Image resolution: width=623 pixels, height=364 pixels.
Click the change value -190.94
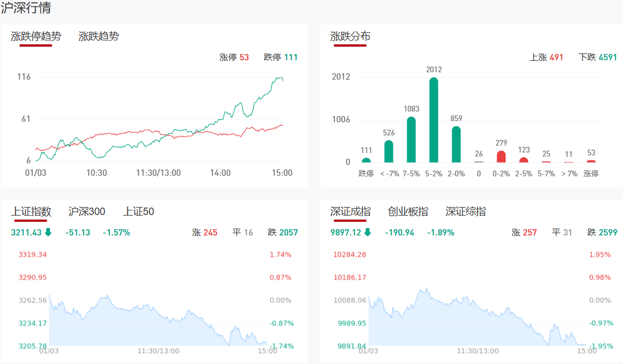(399, 232)
